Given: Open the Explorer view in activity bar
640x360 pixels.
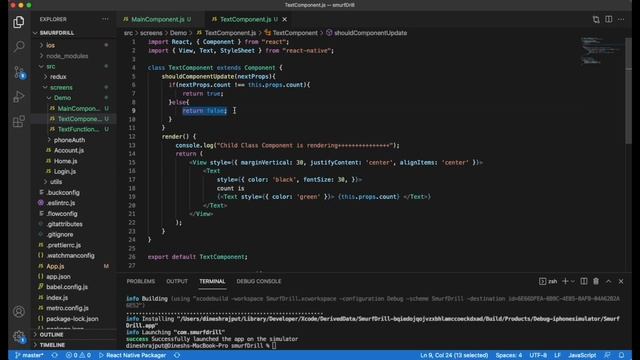Looking at the screenshot, I should tap(18, 22).
